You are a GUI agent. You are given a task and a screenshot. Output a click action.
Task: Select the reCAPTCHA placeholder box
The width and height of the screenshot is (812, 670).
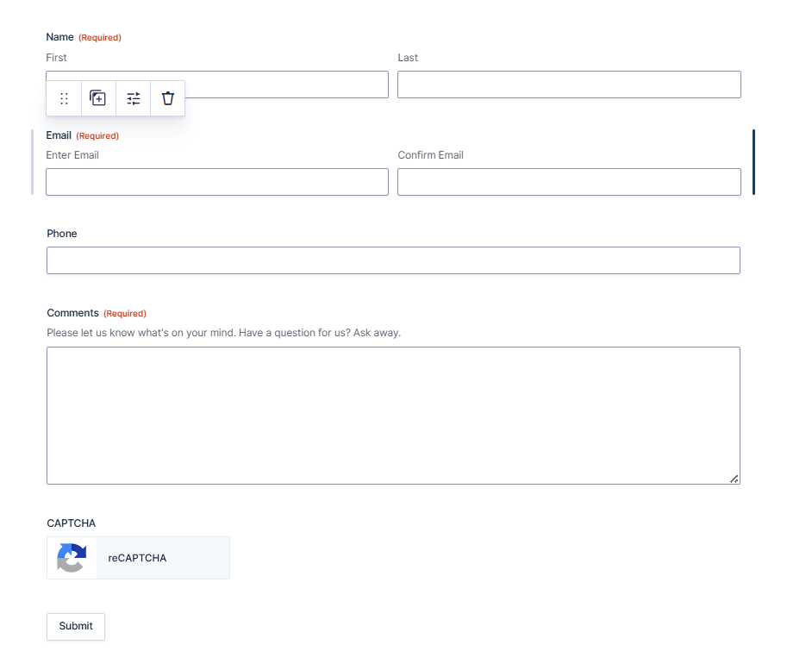[138, 558]
